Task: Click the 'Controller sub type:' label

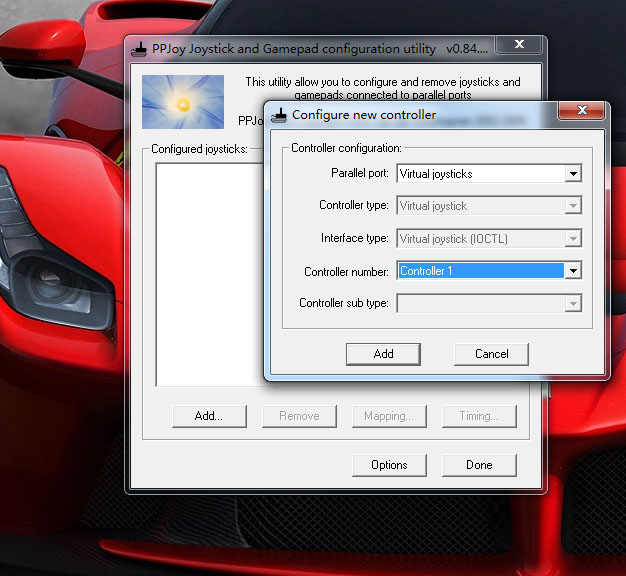Action: pos(344,303)
